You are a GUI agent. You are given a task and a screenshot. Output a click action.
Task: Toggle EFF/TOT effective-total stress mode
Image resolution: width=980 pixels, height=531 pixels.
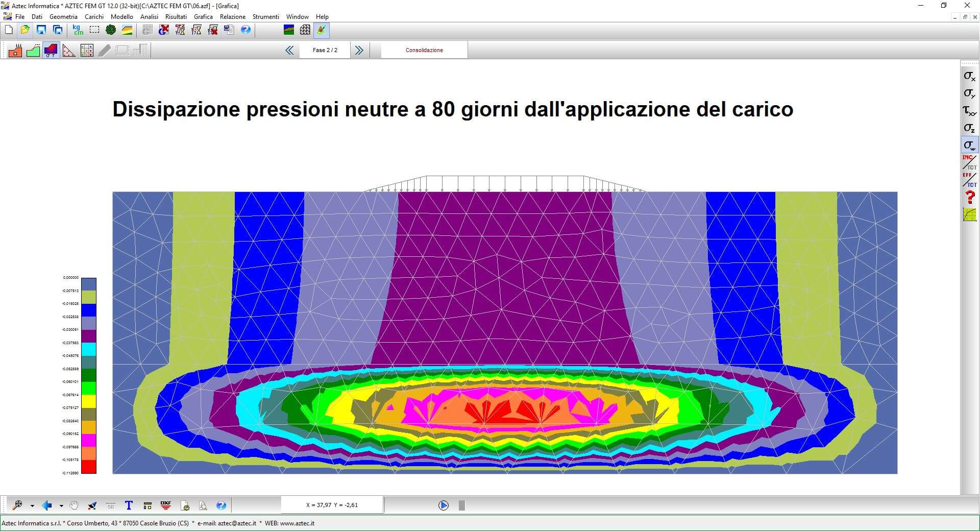969,180
